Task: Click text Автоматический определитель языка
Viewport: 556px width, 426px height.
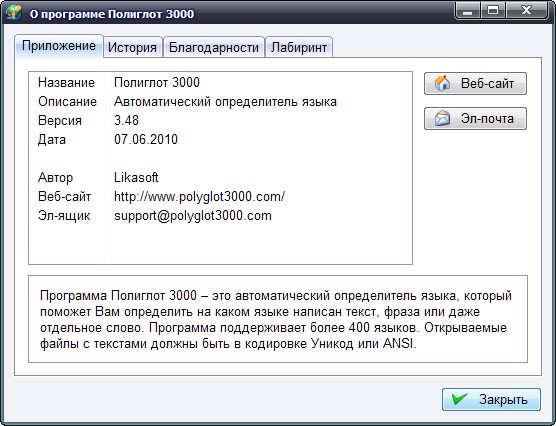Action: 225,102
